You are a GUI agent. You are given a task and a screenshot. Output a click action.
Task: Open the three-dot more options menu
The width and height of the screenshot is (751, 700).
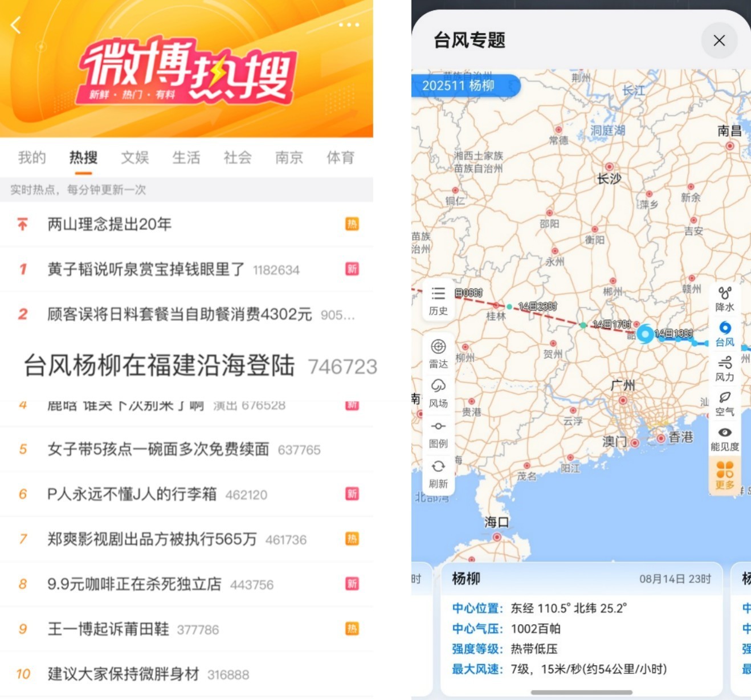[x=348, y=25]
